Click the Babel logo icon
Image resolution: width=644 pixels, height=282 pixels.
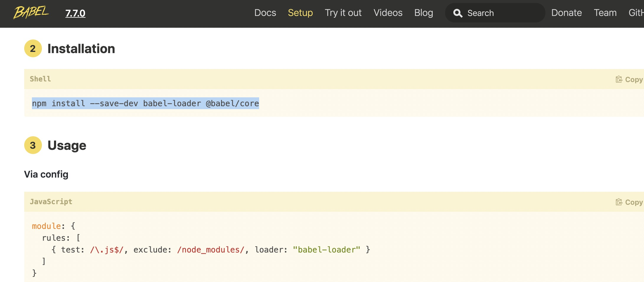31,13
